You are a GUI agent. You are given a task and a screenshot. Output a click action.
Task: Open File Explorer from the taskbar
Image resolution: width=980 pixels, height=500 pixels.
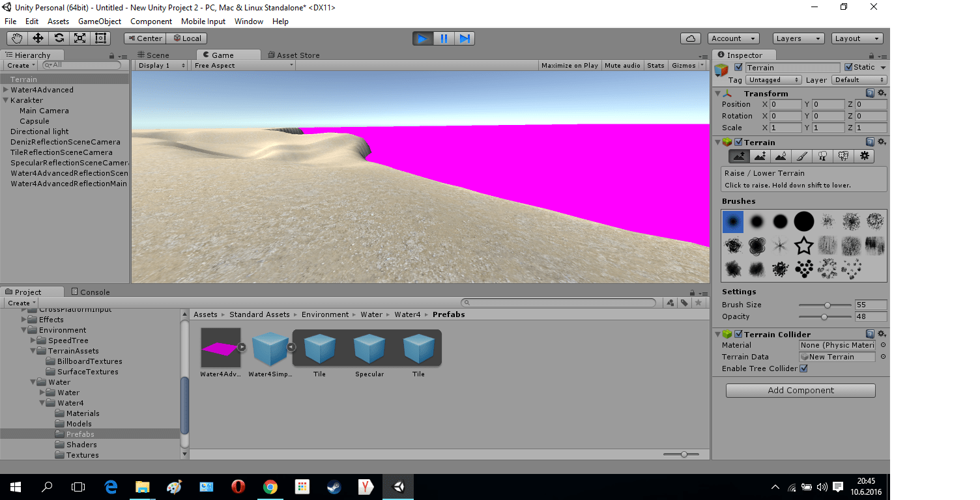point(143,487)
